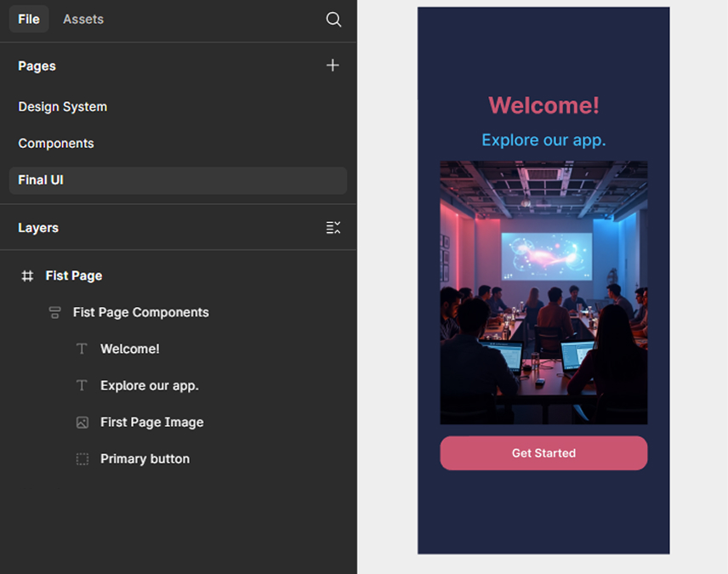Select the Fist Page frame layer
Screen dimensions: 728x574
coord(74,276)
